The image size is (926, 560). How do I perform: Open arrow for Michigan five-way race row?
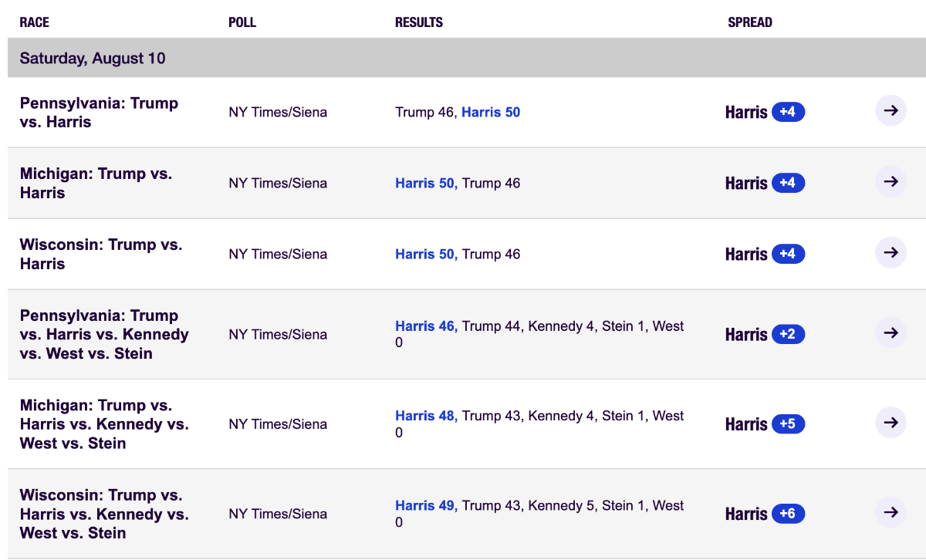click(891, 423)
